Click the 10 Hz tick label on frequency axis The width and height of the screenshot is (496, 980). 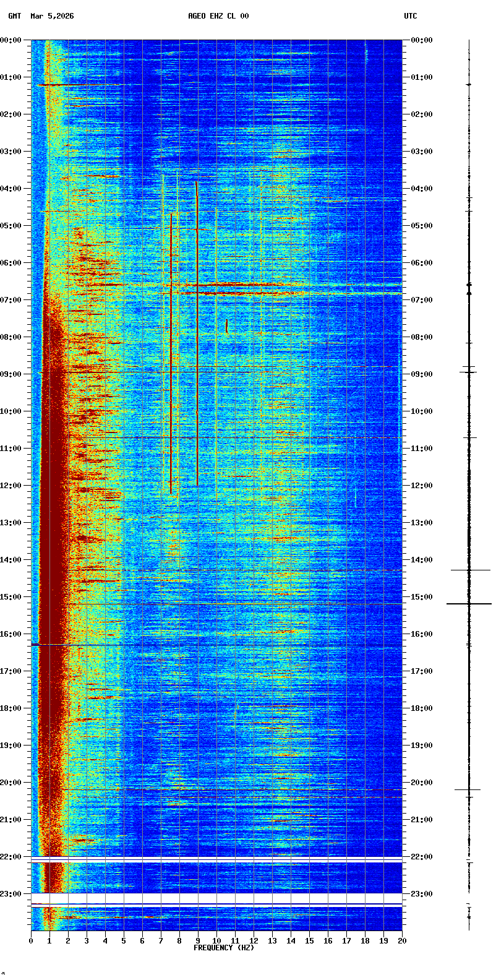coord(216,941)
